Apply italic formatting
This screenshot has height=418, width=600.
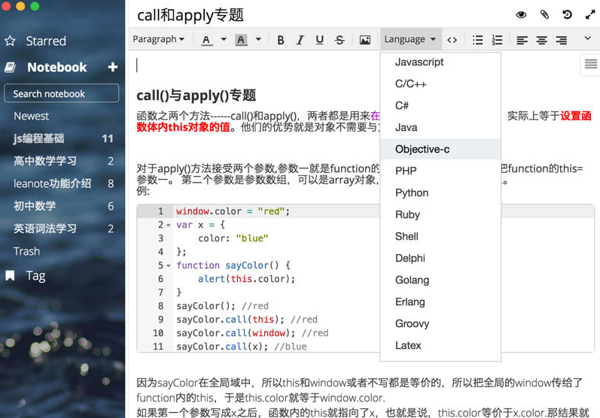coord(300,40)
